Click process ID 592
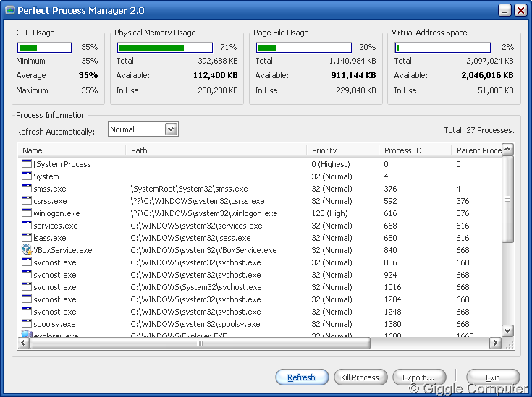 391,201
